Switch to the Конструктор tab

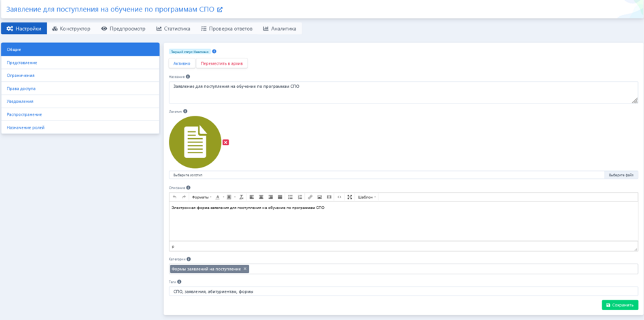(71, 29)
